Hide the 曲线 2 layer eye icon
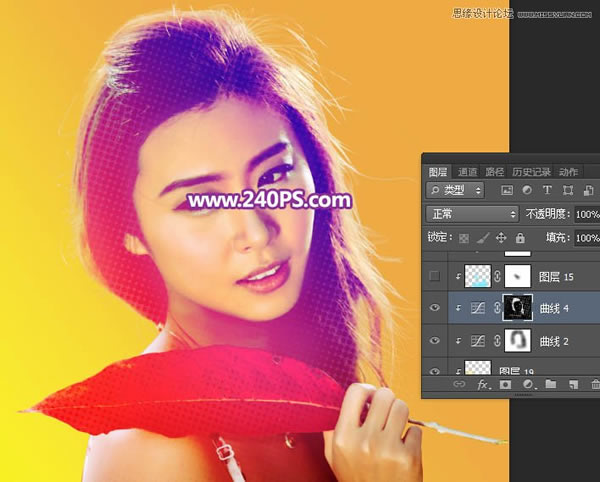This screenshot has width=600, height=482. pos(435,340)
